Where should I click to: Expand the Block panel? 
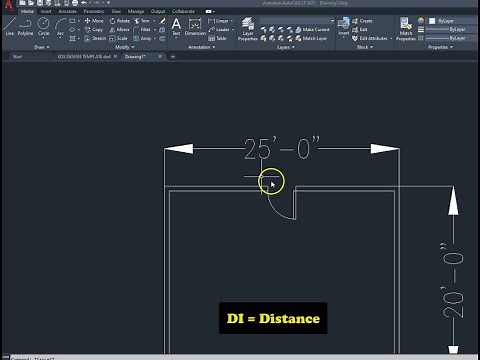pos(365,47)
